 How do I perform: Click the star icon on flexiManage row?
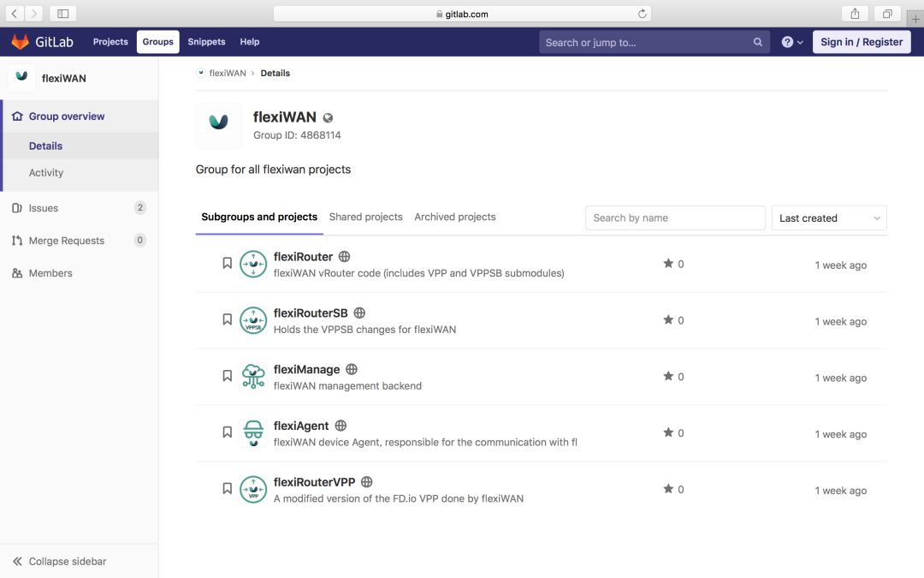(668, 376)
